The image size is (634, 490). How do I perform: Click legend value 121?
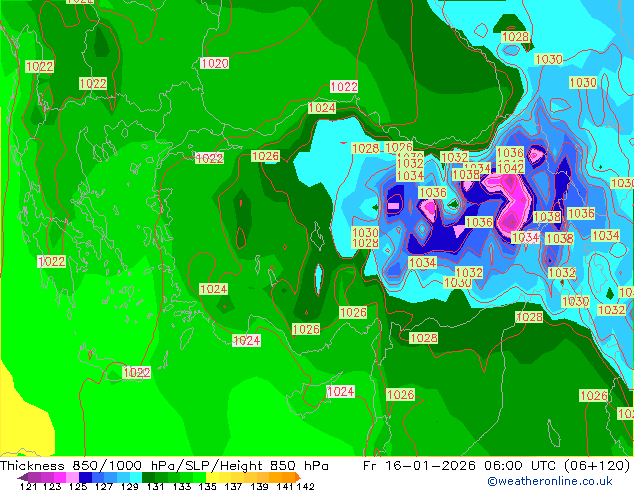[x=28, y=486]
